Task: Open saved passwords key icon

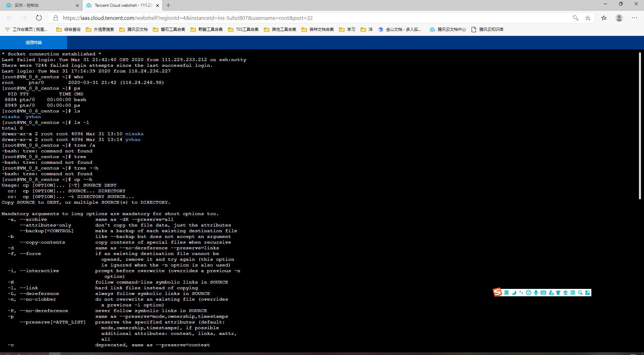Action: (x=575, y=18)
